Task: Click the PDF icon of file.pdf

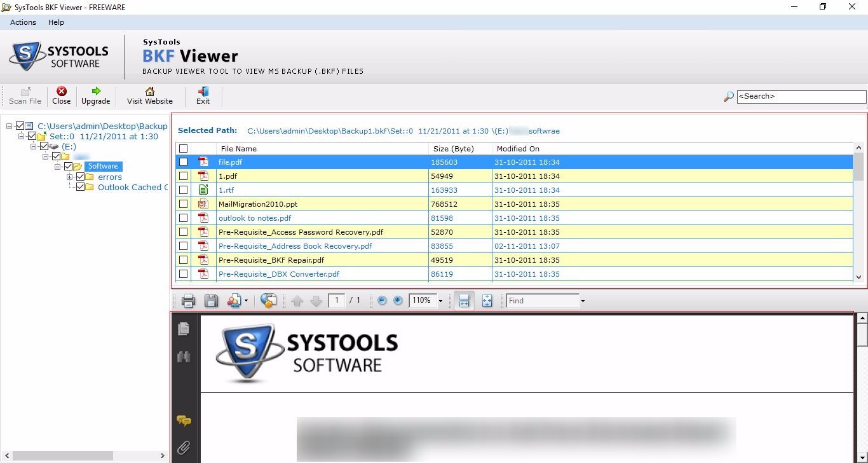Action: click(x=203, y=162)
